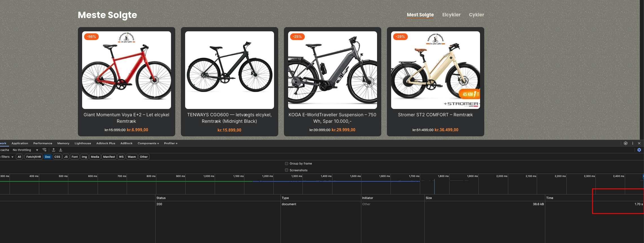Open the Giant Momentum Voya E+2 image
This screenshot has width=644, height=243.
pyautogui.click(x=126, y=70)
